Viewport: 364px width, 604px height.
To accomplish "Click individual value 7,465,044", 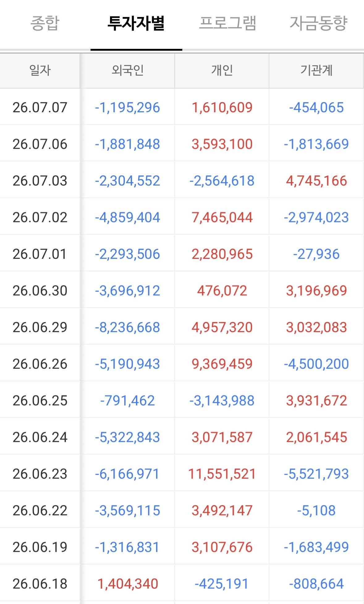I will click(x=222, y=217).
